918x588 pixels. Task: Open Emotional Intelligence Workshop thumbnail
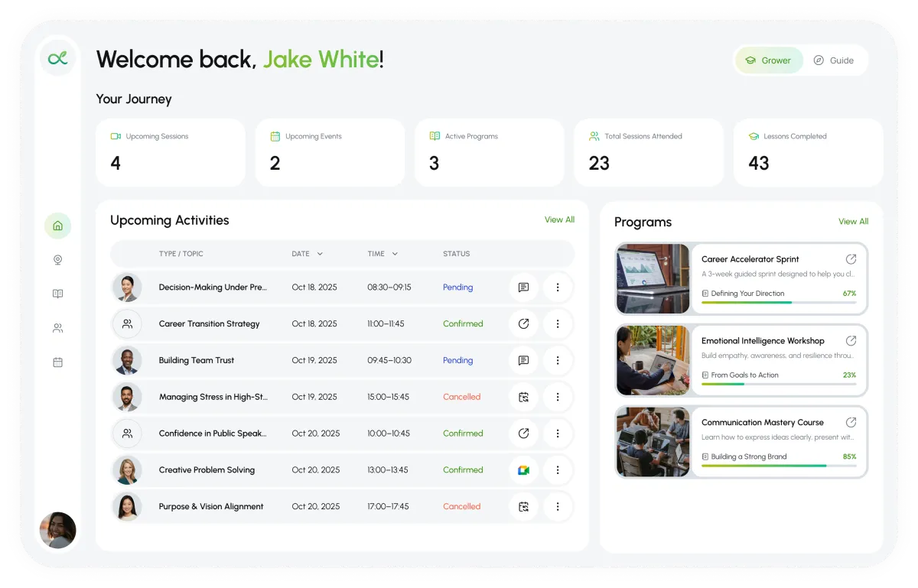tap(653, 361)
